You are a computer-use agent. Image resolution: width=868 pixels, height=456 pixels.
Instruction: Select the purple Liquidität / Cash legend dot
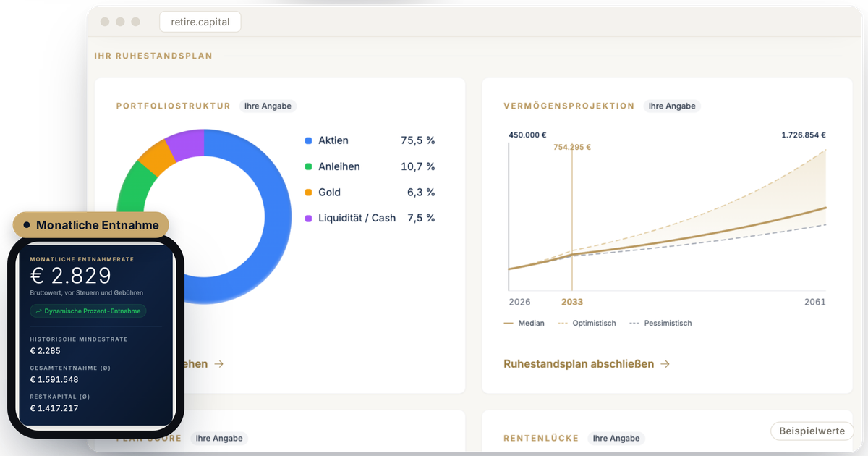tap(309, 218)
